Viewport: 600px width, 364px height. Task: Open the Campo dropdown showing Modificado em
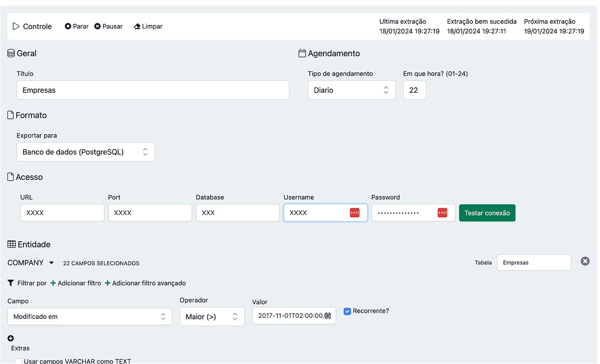coord(90,317)
